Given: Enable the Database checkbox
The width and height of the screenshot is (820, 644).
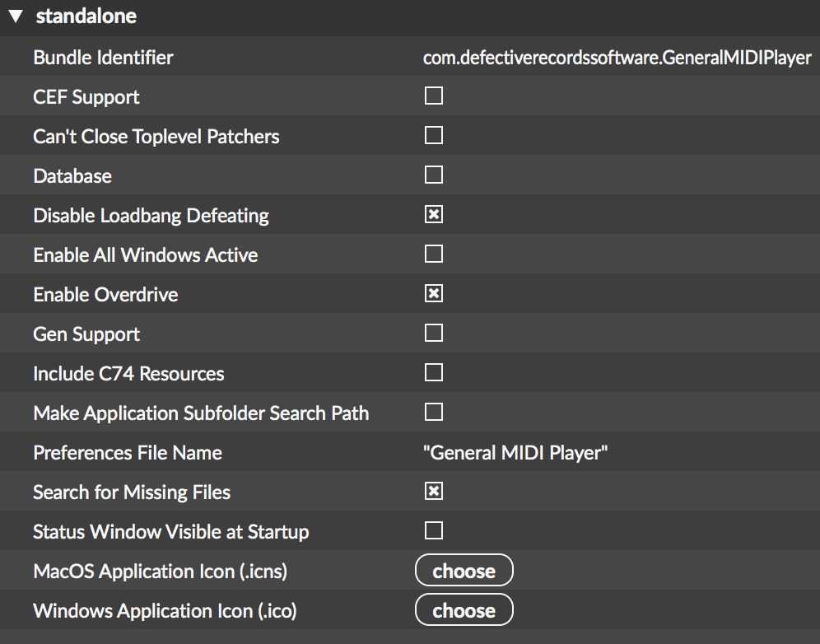Looking at the screenshot, I should (x=434, y=175).
